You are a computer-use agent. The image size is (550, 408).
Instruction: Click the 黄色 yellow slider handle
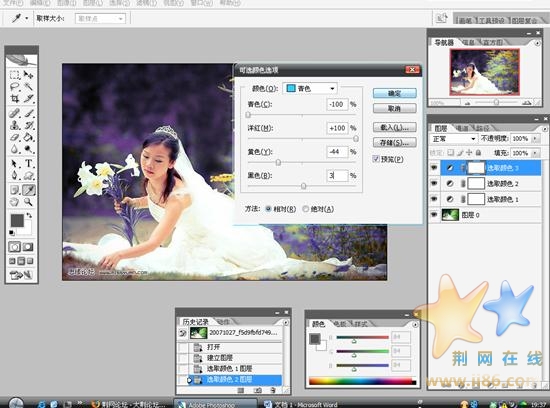pyautogui.click(x=278, y=162)
